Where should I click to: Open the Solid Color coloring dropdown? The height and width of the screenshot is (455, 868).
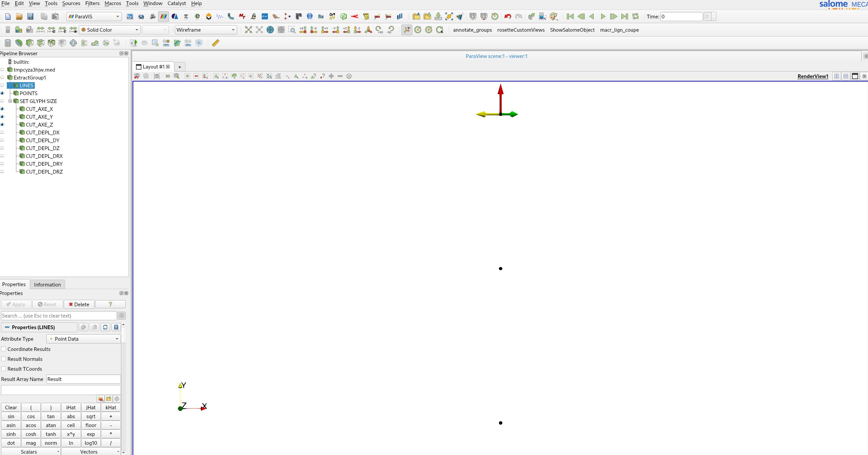click(x=110, y=30)
